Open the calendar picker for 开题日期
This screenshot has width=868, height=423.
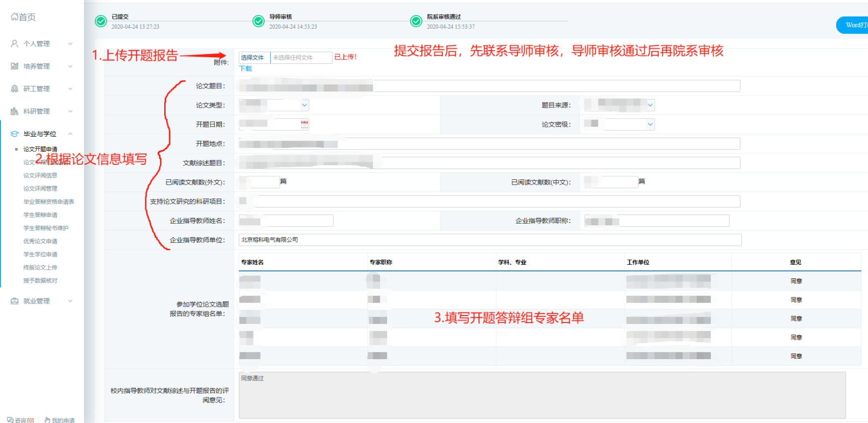tap(304, 124)
